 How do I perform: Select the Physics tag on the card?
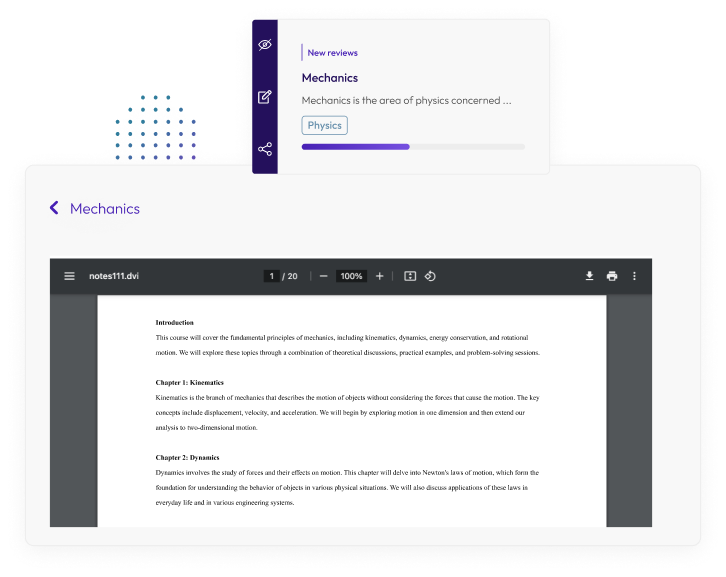324,125
